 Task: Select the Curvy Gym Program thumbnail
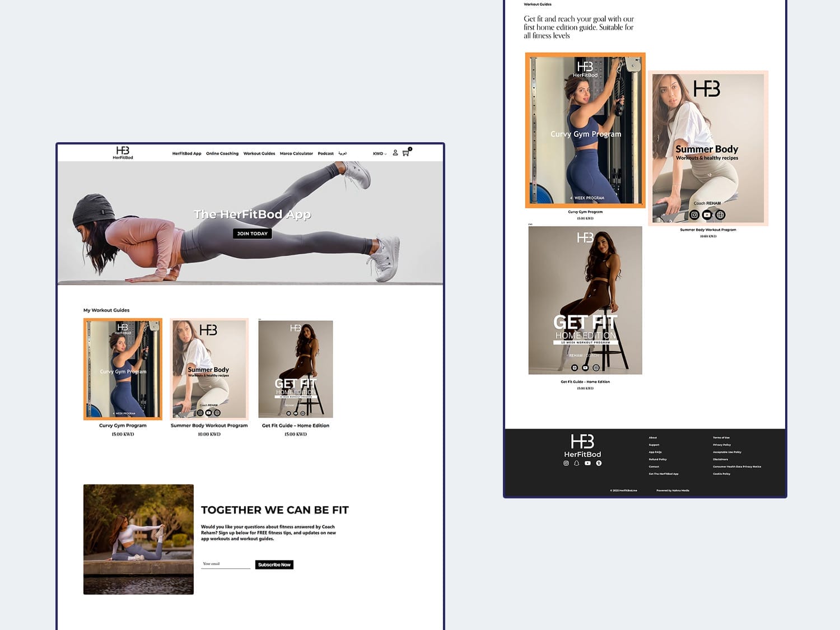point(122,369)
